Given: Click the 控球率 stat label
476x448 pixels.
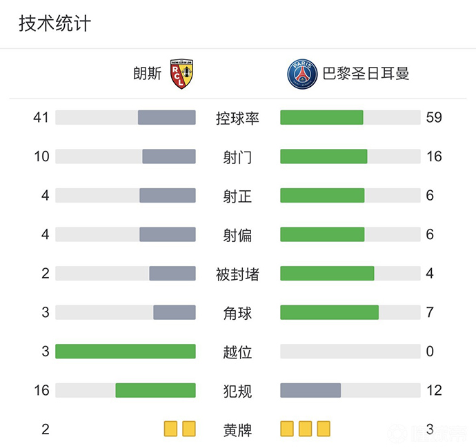Looking at the screenshot, I should (237, 118).
